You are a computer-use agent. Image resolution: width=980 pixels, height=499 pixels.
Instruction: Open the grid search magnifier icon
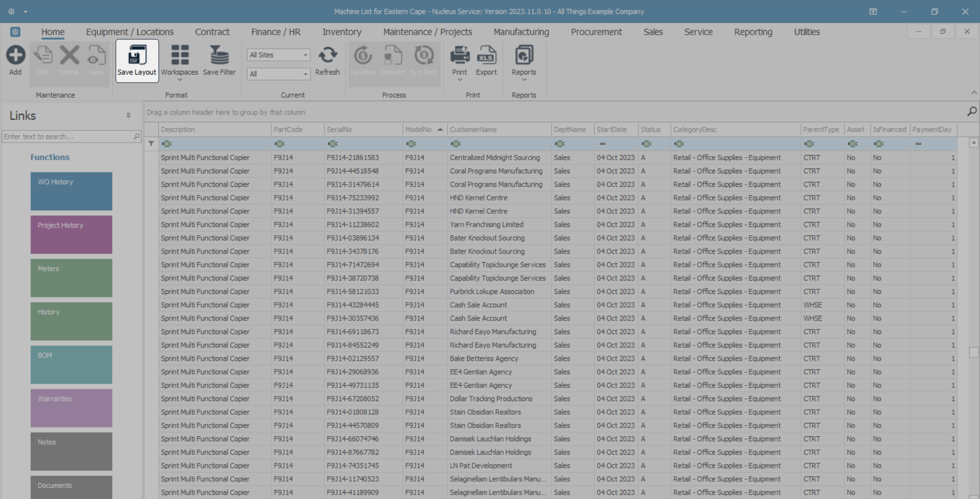[x=972, y=112]
